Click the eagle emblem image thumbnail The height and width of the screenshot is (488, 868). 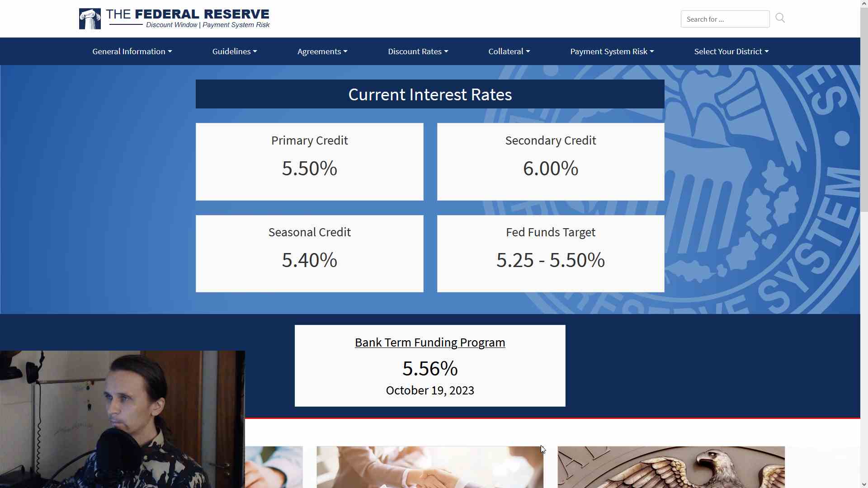click(671, 467)
